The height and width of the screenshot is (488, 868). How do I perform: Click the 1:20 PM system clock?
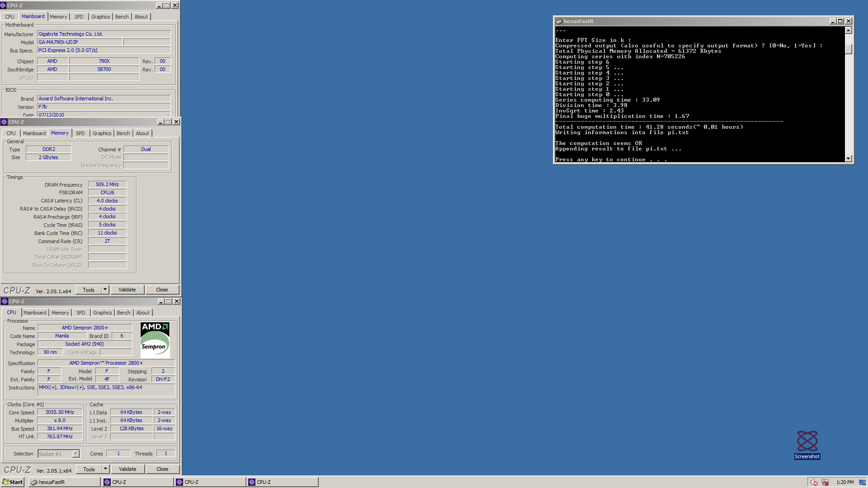click(844, 482)
